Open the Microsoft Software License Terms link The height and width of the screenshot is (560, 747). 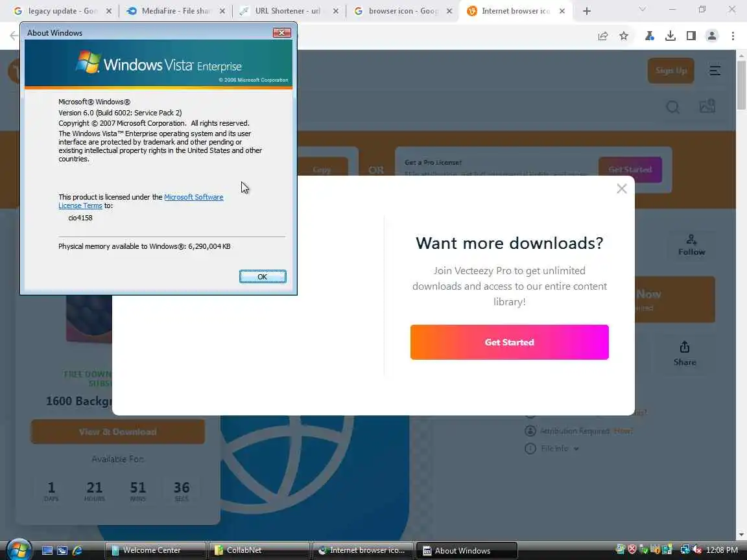[x=141, y=202]
